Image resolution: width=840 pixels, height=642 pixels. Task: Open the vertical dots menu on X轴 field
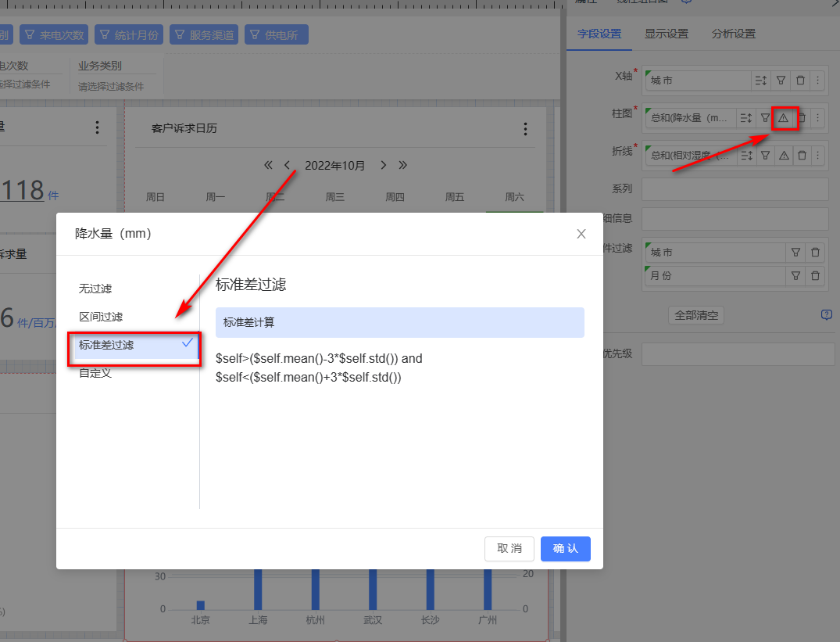(818, 80)
